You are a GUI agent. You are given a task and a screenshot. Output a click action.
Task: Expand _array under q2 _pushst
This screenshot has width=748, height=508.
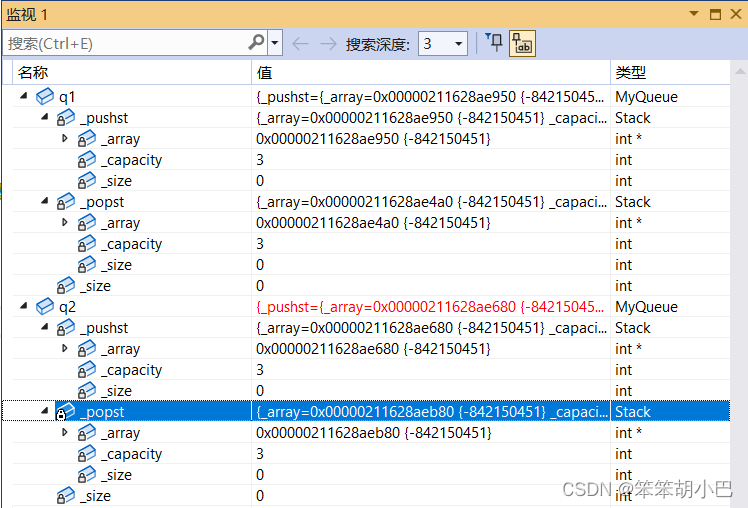(x=65, y=348)
